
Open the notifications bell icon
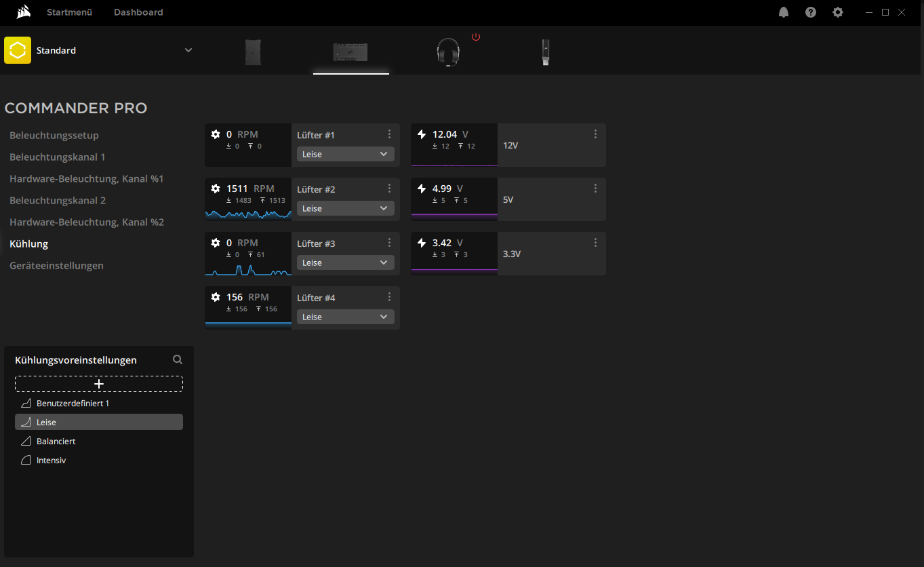coord(784,12)
